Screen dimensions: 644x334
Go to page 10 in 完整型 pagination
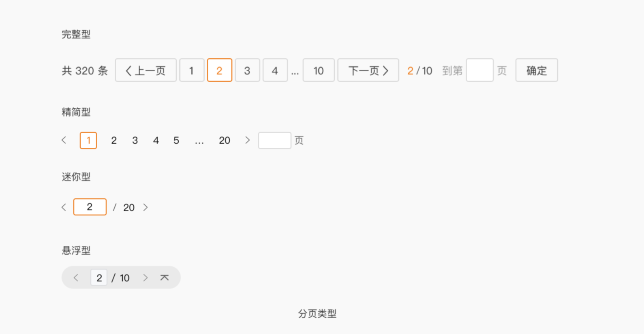[319, 70]
